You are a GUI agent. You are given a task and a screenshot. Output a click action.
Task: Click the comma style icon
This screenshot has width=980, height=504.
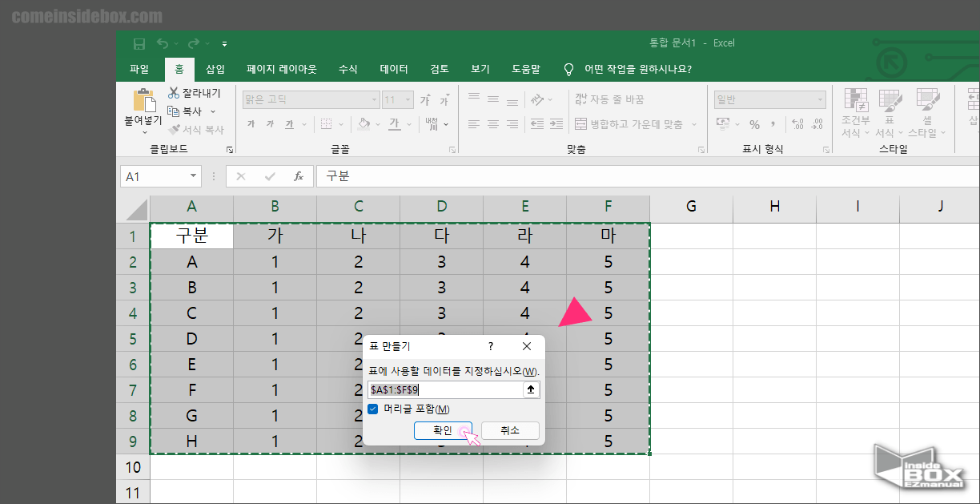pyautogui.click(x=773, y=124)
